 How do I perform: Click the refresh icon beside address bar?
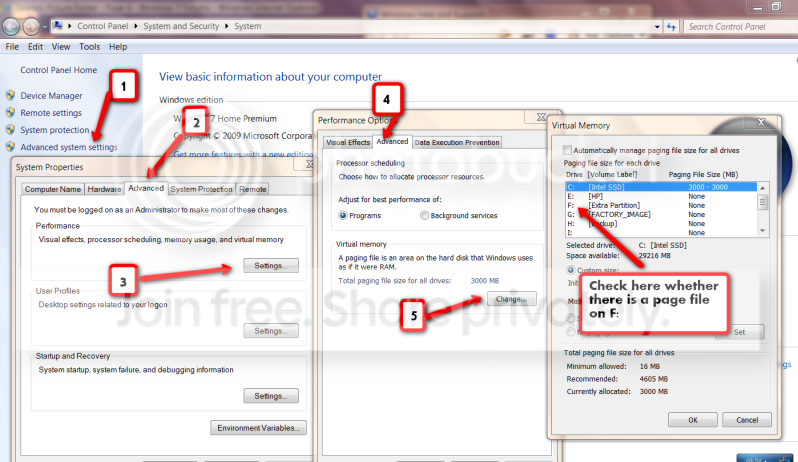point(671,26)
